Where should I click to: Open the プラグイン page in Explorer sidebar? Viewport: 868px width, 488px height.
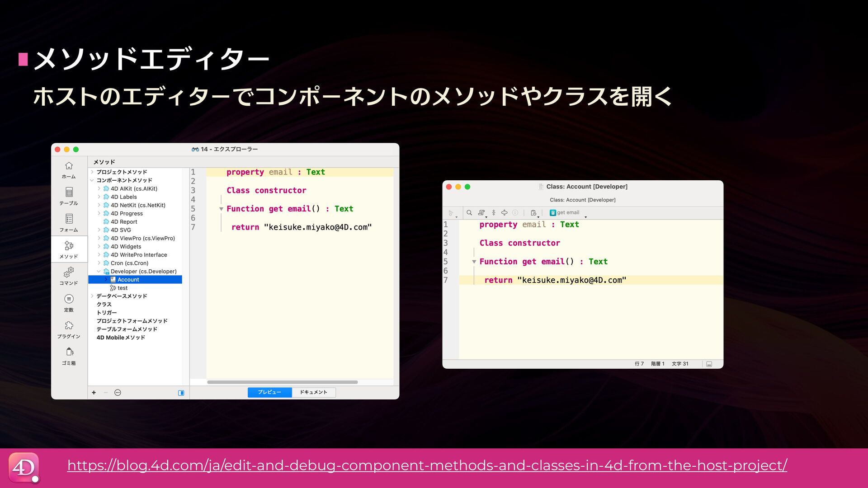pos(69,330)
